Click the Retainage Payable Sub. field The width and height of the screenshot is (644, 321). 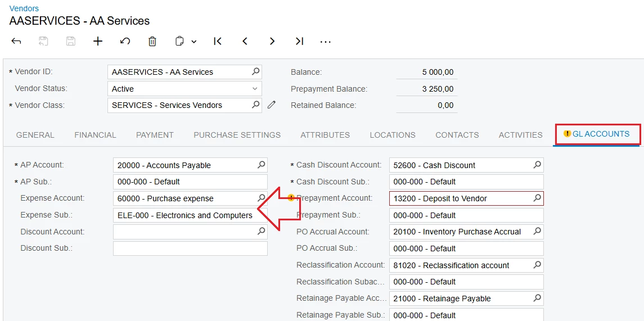(x=467, y=315)
